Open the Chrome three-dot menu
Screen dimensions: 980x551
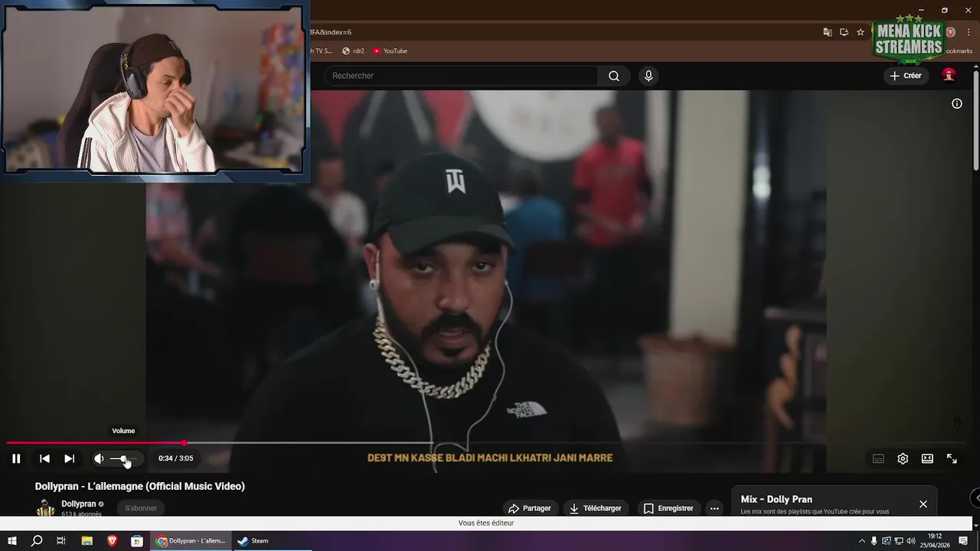pyautogui.click(x=969, y=32)
